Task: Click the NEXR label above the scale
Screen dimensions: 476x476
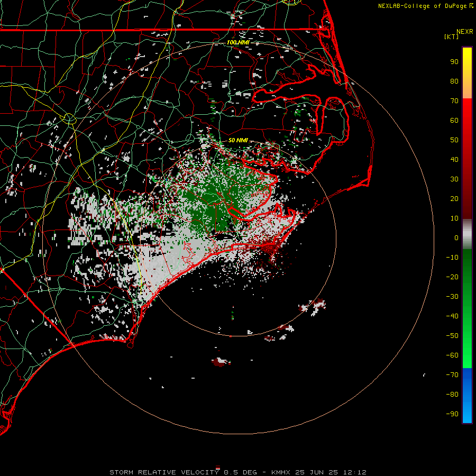Action: 464,32
